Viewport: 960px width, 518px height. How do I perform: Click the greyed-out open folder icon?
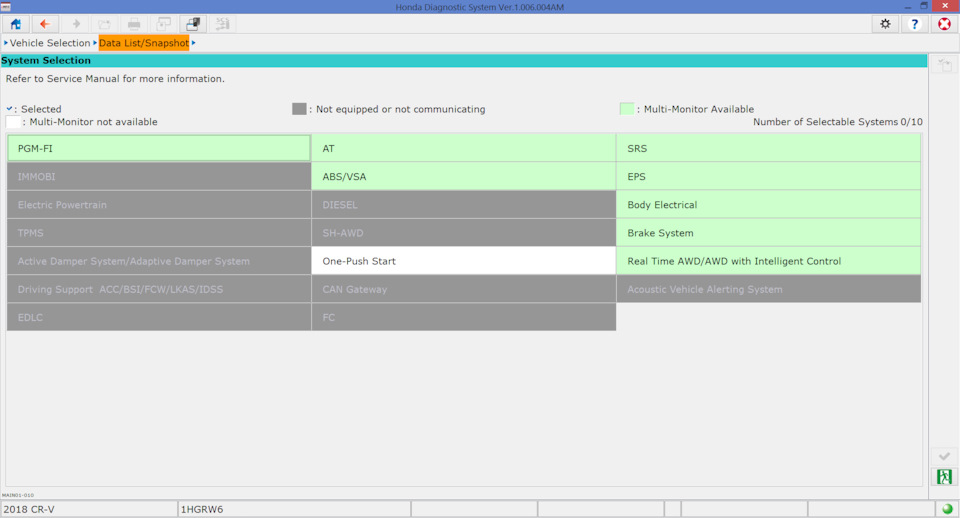(x=104, y=24)
